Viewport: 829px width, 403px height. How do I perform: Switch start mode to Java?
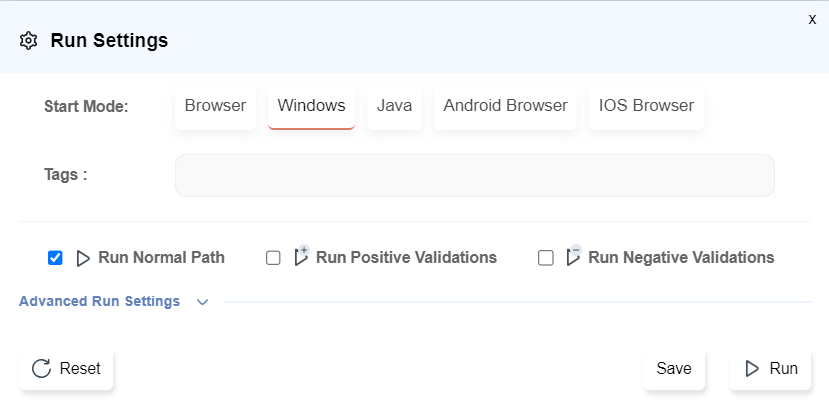(394, 106)
